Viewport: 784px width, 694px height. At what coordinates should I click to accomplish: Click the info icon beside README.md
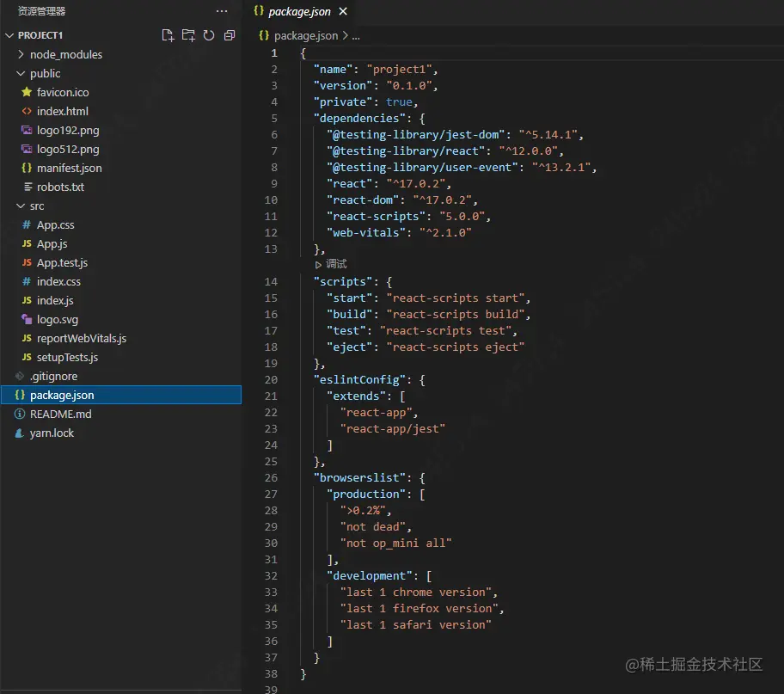coord(20,414)
